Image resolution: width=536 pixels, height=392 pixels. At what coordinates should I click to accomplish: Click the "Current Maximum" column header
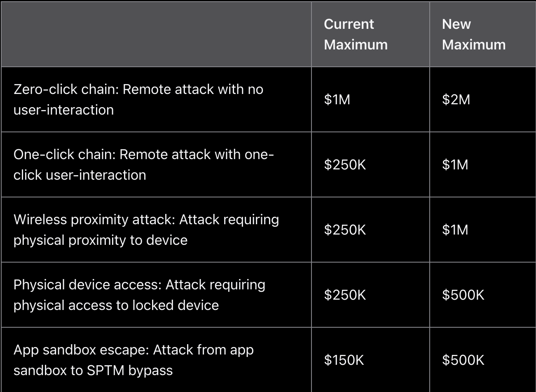click(x=356, y=34)
